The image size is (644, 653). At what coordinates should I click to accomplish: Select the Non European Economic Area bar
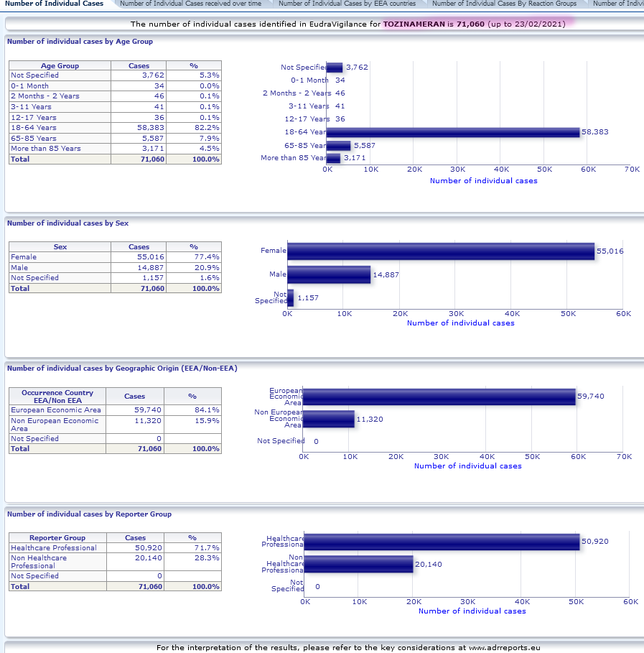click(x=329, y=419)
